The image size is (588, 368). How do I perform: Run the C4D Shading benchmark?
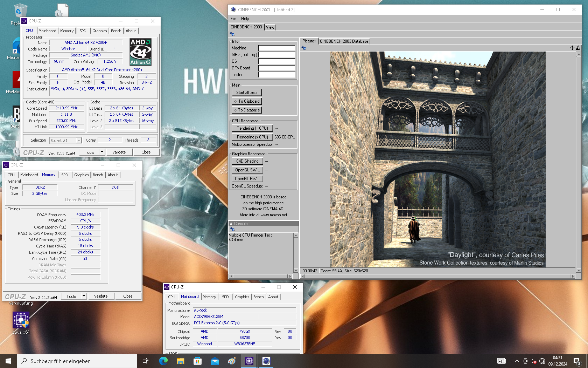(247, 161)
